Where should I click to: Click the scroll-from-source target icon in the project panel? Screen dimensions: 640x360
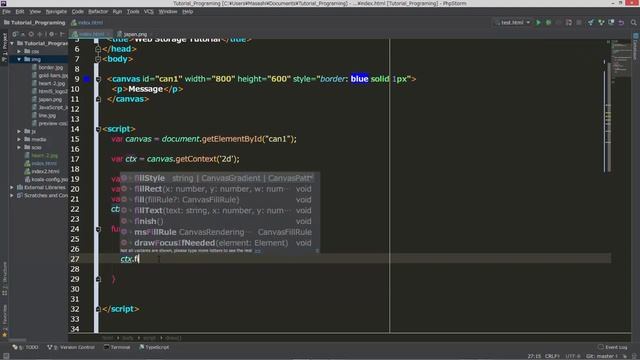tap(31, 34)
